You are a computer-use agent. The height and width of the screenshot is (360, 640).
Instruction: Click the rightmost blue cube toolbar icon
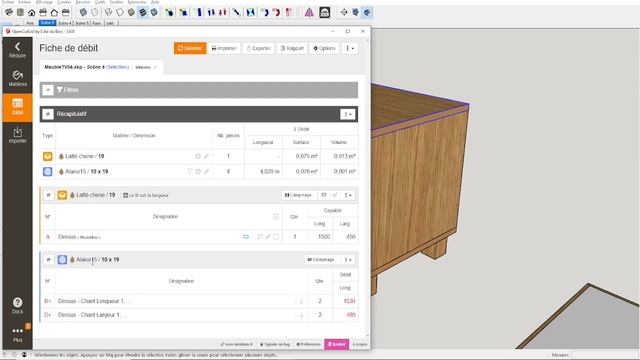[x=367, y=13]
